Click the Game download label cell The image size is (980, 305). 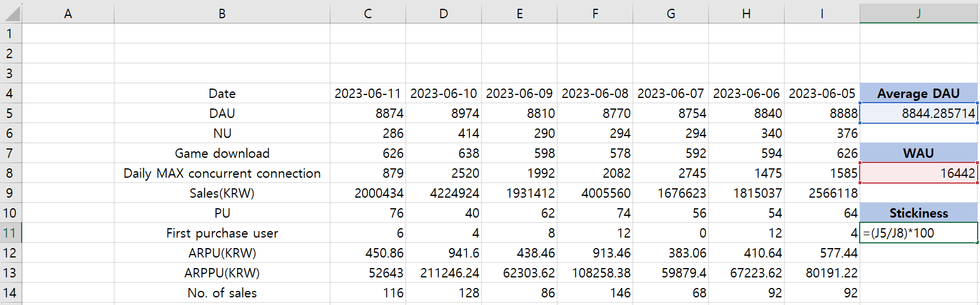[x=222, y=153]
